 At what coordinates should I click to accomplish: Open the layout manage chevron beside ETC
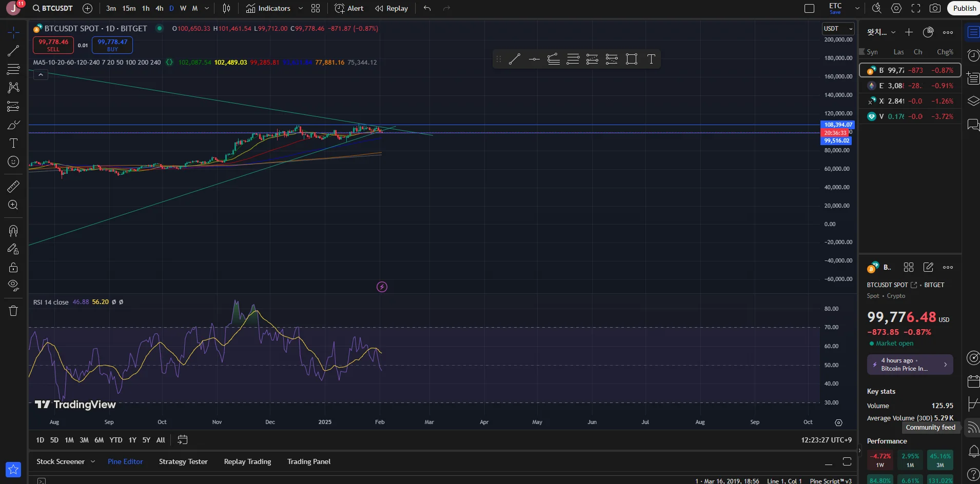point(857,8)
